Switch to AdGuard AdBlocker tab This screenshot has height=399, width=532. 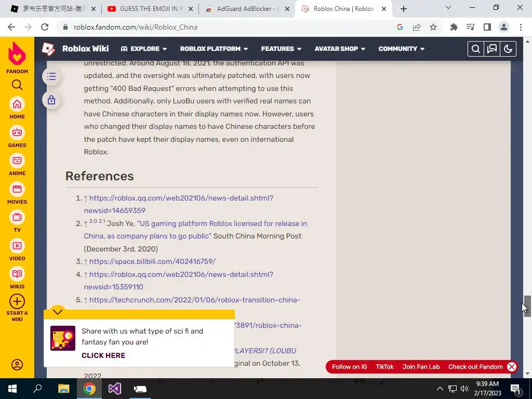coord(247,9)
